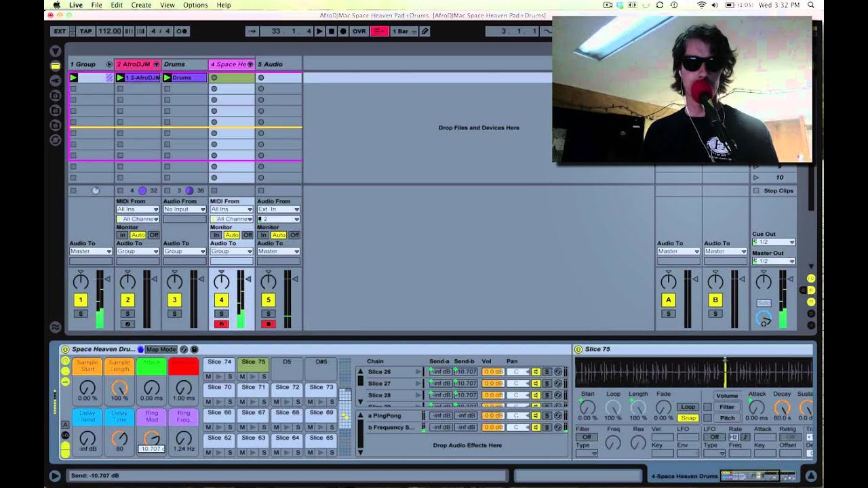Solo track 3 with its S button
This screenshot has width=868, height=488.
pyautogui.click(x=174, y=314)
